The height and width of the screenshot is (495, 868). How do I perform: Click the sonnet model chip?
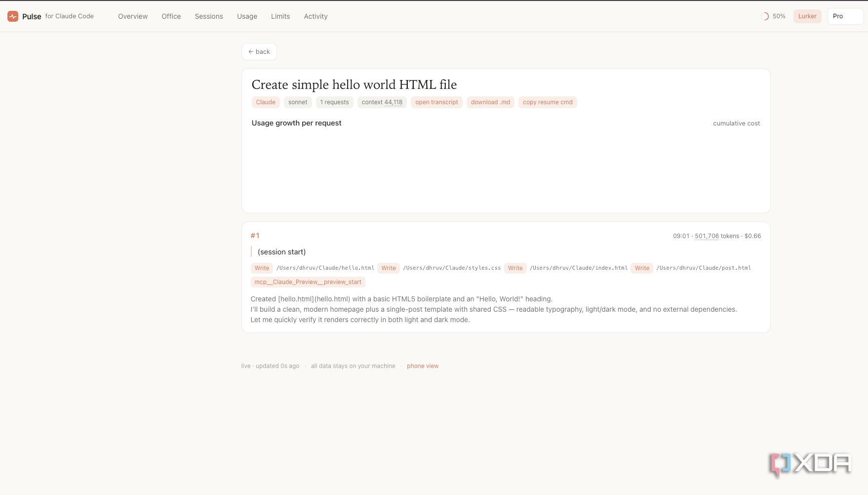coord(298,102)
